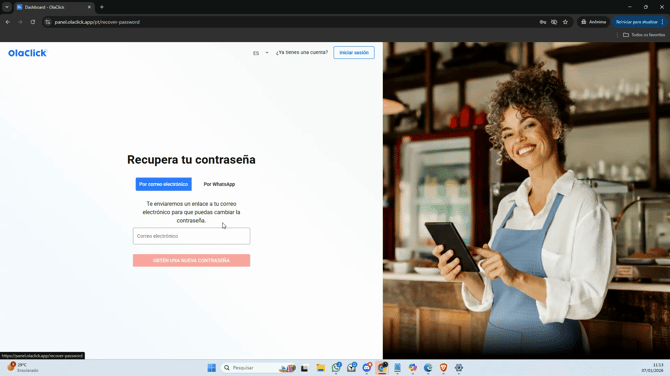Focus the Correo electrónico input field
670x376 pixels.
click(x=191, y=236)
